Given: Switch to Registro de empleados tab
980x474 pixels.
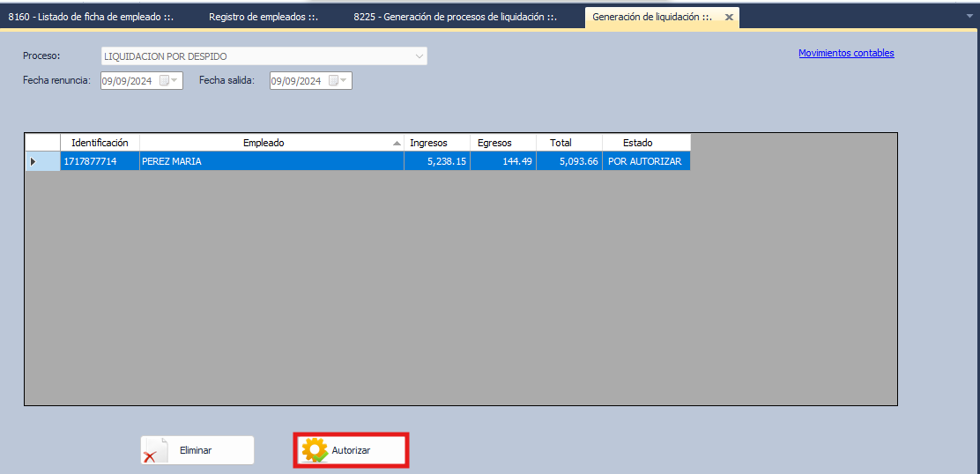Looking at the screenshot, I should (x=263, y=17).
